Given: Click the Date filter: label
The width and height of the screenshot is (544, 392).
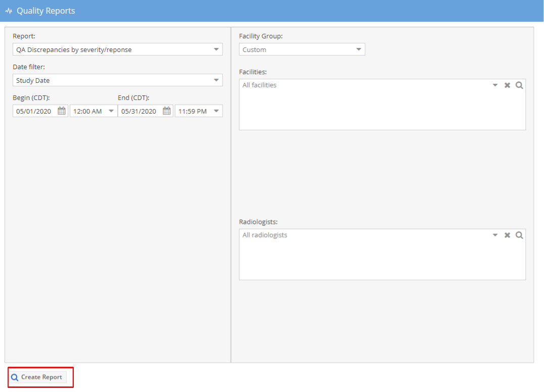Looking at the screenshot, I should (x=29, y=67).
